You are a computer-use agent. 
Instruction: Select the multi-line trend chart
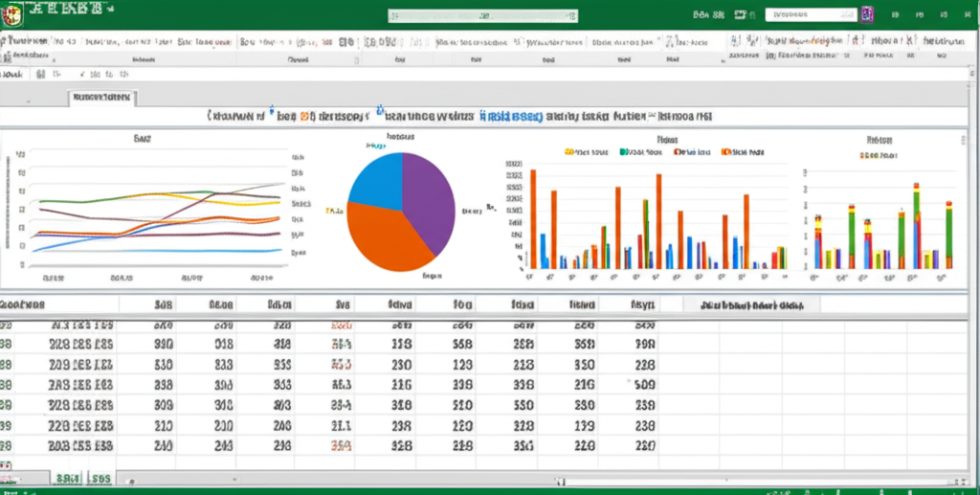[x=156, y=210]
